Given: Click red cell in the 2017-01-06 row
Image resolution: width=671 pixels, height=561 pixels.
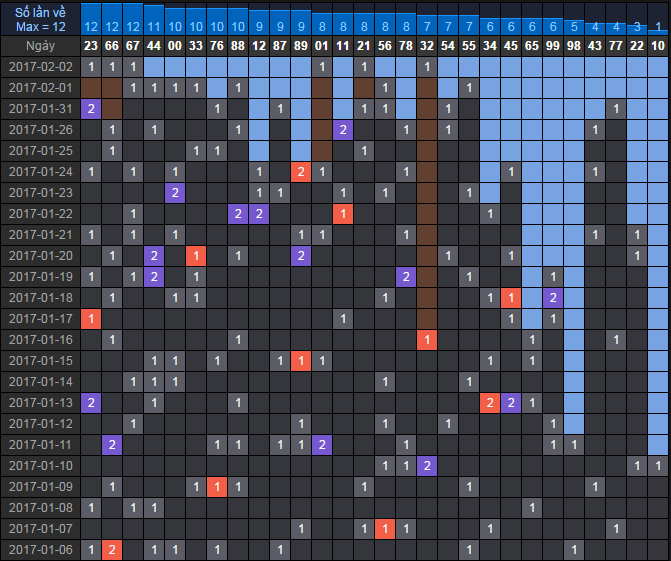Looking at the screenshot, I should click(x=112, y=549).
